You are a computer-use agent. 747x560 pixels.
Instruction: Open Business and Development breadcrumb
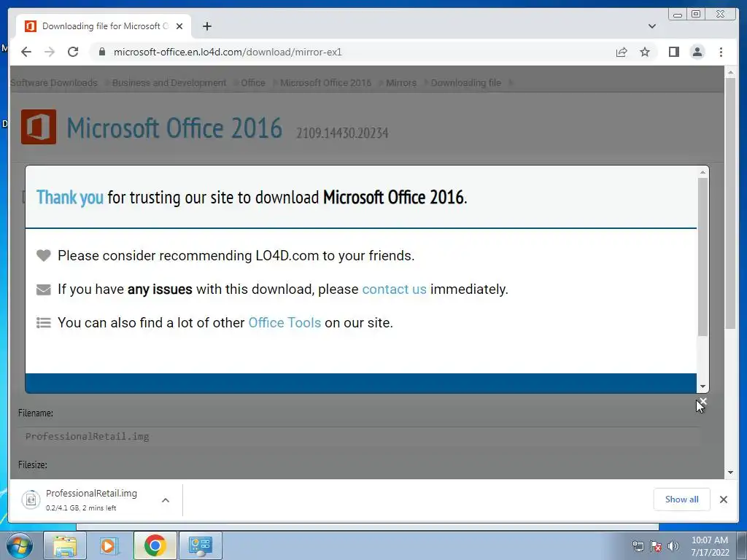click(x=169, y=83)
